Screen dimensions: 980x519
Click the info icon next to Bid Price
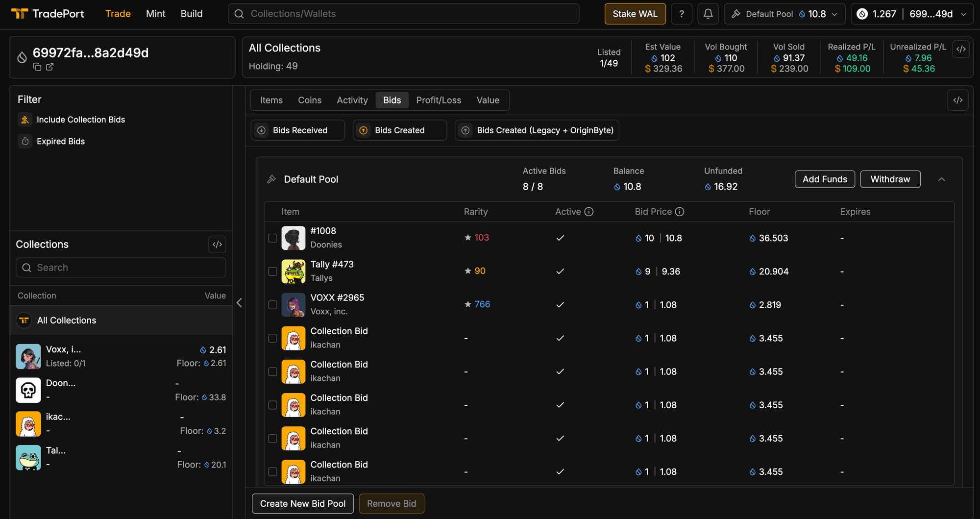click(x=680, y=212)
